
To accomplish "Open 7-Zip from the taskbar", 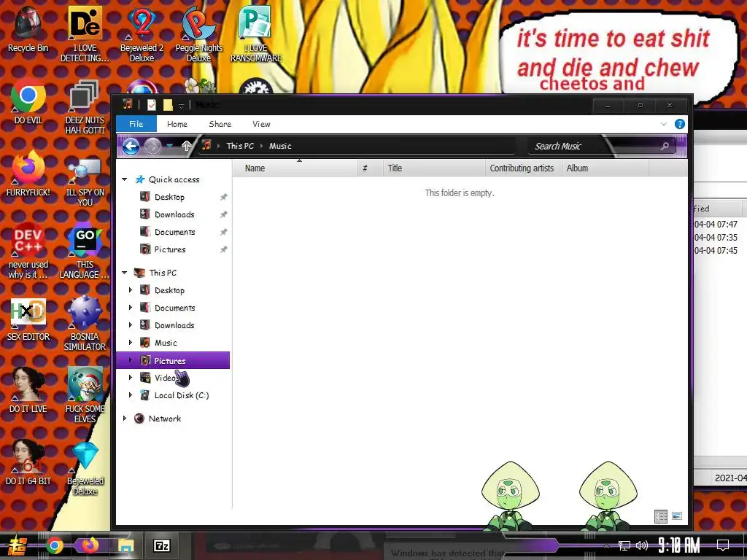I will click(x=161, y=545).
